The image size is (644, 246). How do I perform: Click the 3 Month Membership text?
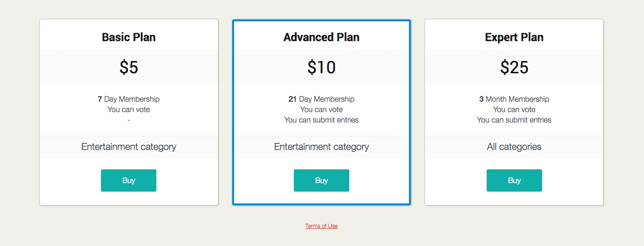[514, 99]
